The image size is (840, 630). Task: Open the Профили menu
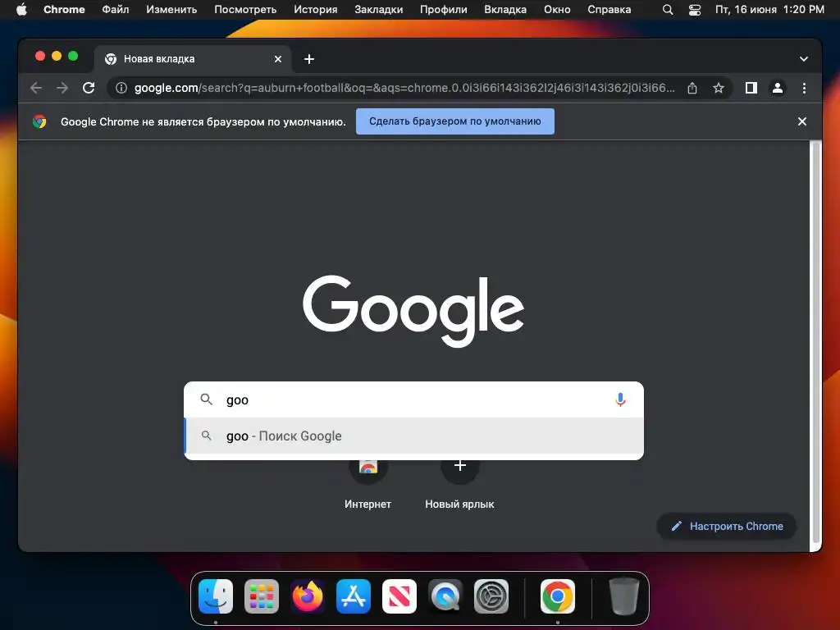pyautogui.click(x=443, y=10)
